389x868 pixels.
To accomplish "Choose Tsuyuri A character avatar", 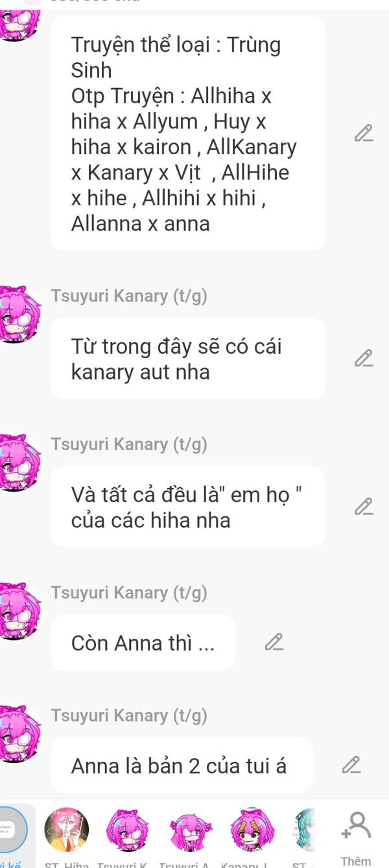I will click(x=190, y=829).
